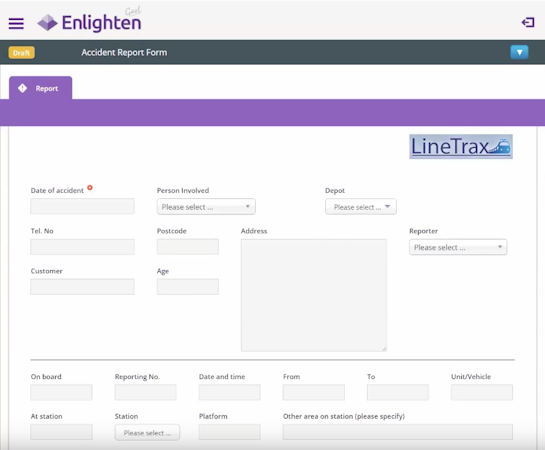Open the hamburger navigation menu
545x450 pixels.
(x=16, y=24)
